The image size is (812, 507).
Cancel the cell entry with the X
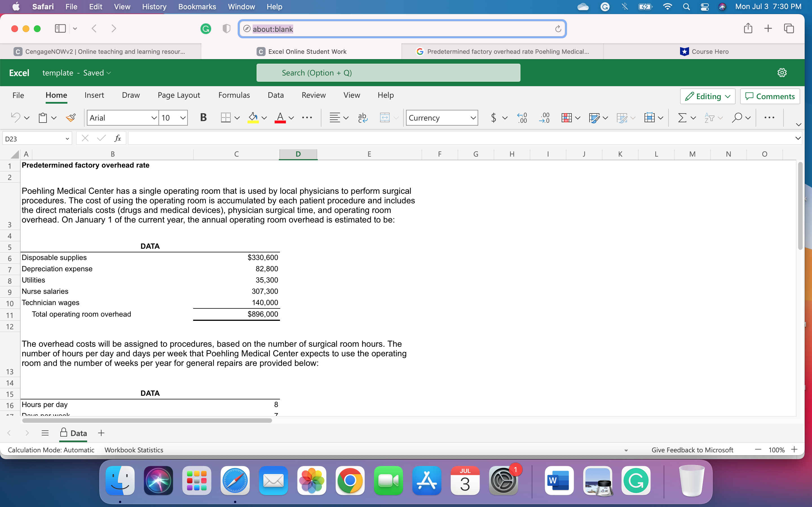(x=85, y=138)
